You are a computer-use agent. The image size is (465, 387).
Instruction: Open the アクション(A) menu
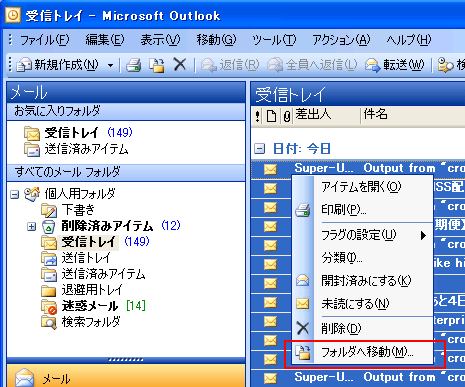pyautogui.click(x=341, y=40)
